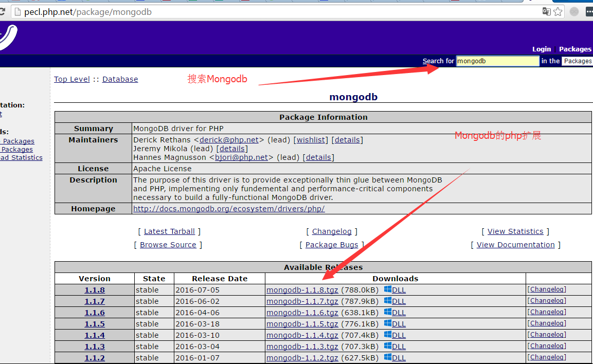Download mongodb-1.1.6.tgz
Image resolution: width=593 pixels, height=364 pixels.
pyautogui.click(x=302, y=313)
